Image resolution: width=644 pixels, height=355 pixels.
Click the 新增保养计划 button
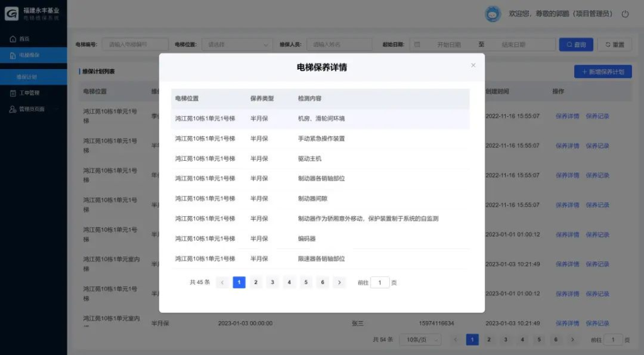pos(602,72)
